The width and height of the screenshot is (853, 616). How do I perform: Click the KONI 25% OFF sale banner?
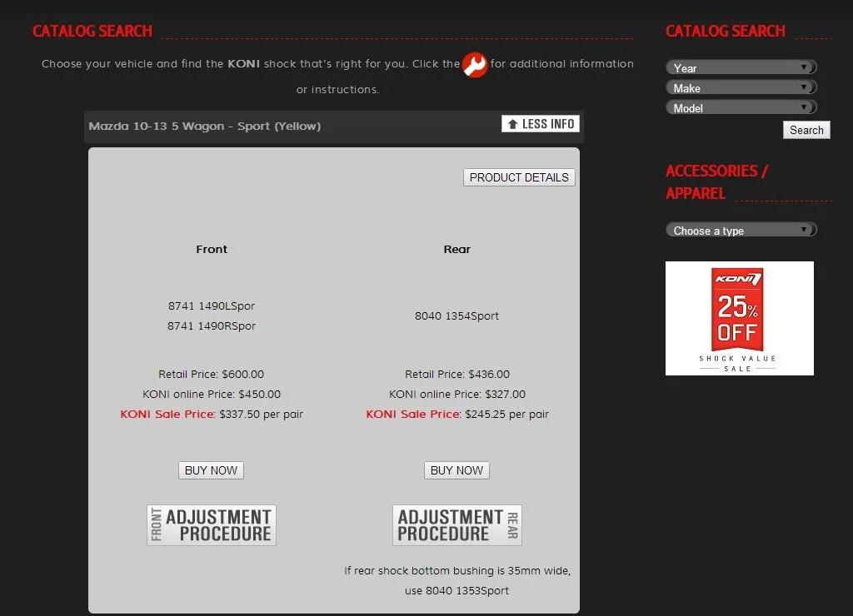pos(739,318)
